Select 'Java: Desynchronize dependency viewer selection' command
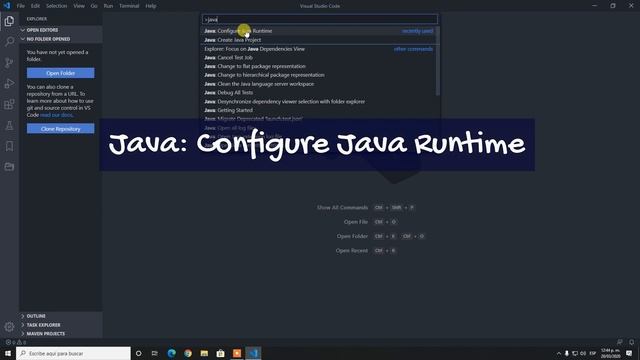Screen dimensions: 640x360 pyautogui.click(x=320, y=102)
